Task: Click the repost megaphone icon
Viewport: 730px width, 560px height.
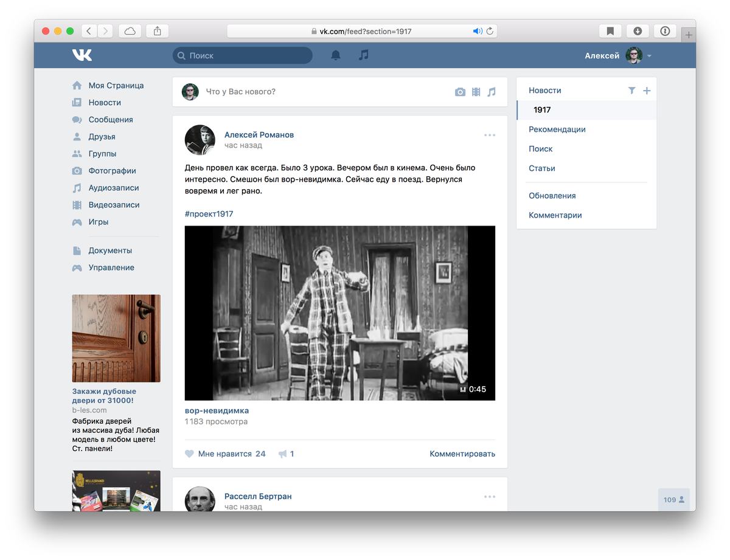Action: [x=283, y=454]
